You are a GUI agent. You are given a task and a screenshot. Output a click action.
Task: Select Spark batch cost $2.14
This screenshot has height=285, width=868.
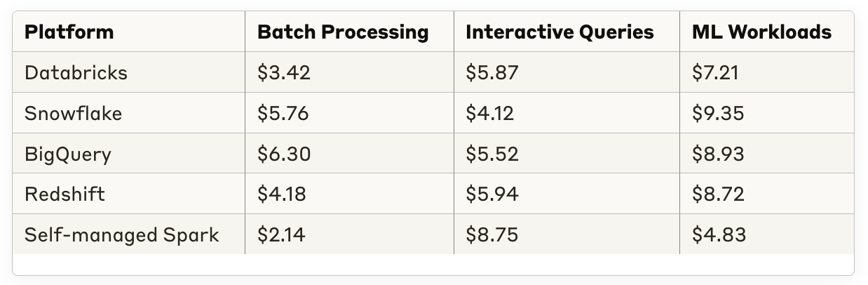tap(280, 235)
